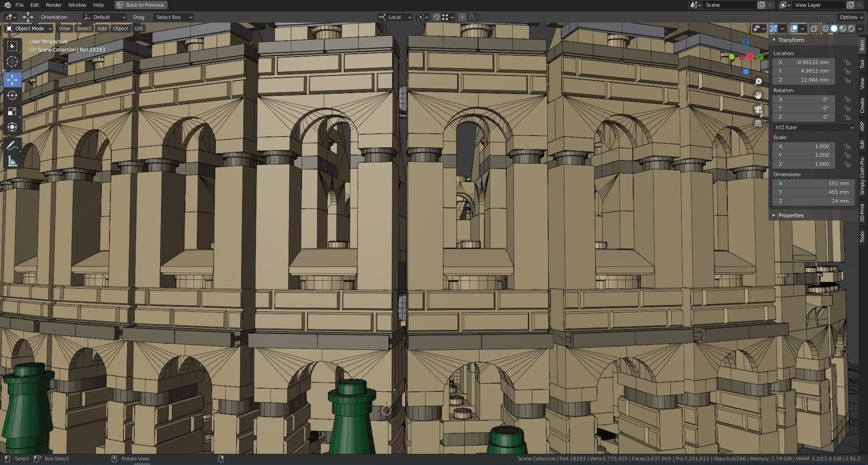Activate the 3D Cursor tool
868x465 pixels.
pos(12,61)
